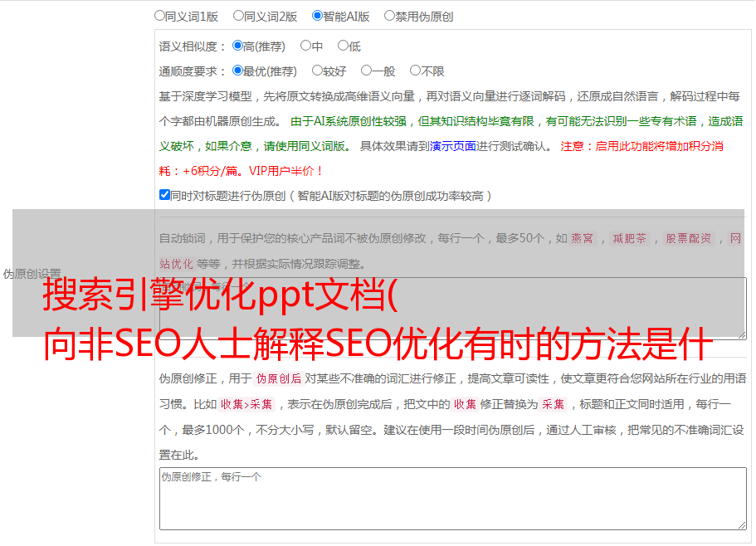Set 通顺度要求 to 不限

tap(415, 71)
